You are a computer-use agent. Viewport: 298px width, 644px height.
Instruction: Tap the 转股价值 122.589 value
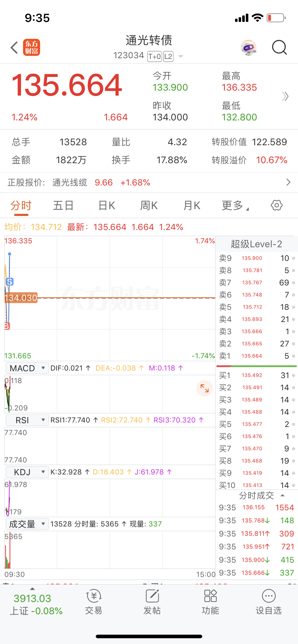[270, 142]
